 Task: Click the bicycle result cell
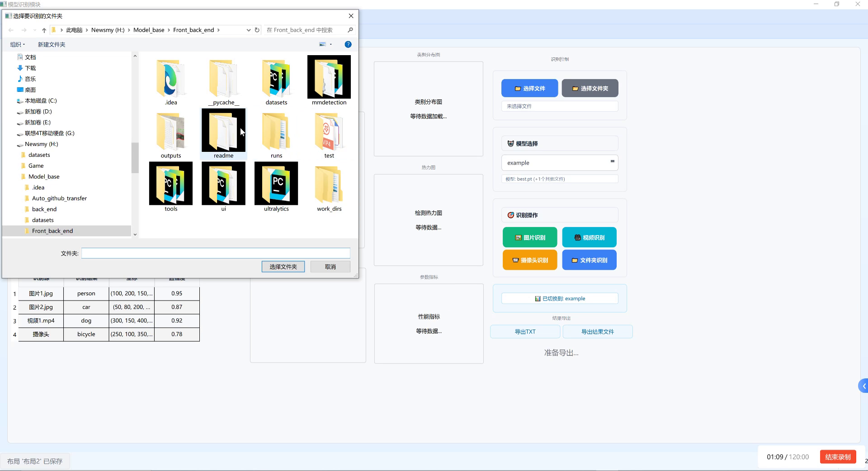coord(86,334)
